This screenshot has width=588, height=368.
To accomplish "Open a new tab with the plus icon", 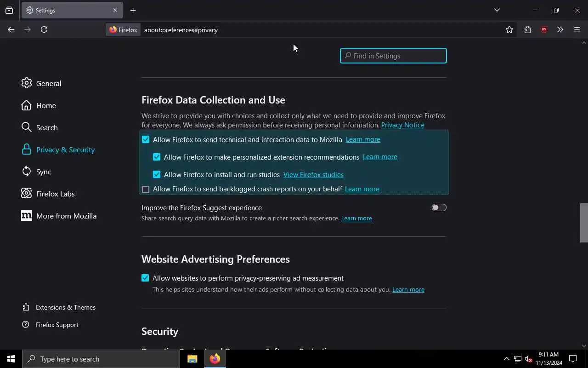I will (x=133, y=10).
